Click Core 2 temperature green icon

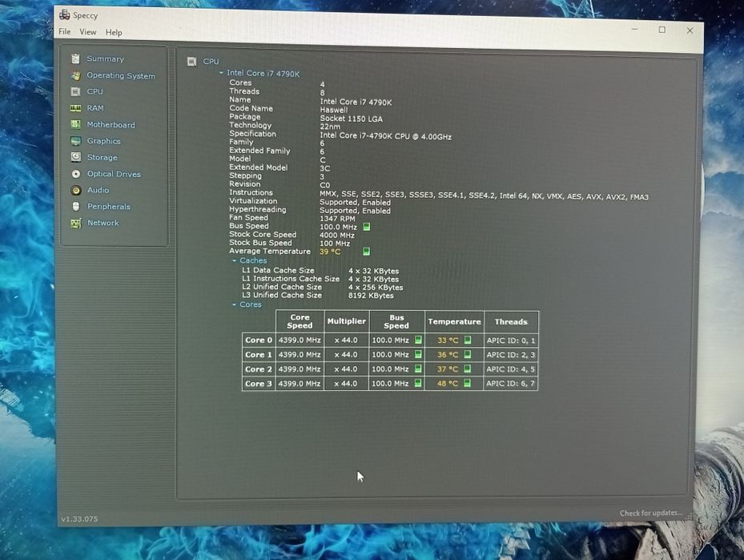pos(468,369)
